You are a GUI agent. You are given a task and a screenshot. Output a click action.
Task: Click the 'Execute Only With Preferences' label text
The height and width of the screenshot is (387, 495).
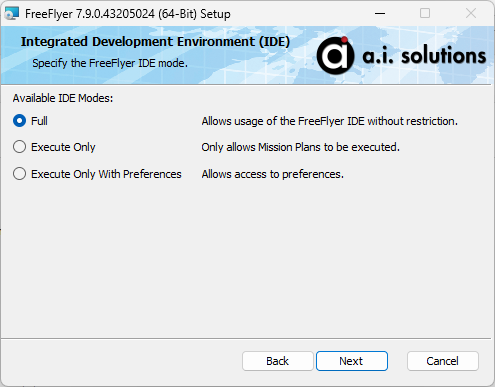106,174
